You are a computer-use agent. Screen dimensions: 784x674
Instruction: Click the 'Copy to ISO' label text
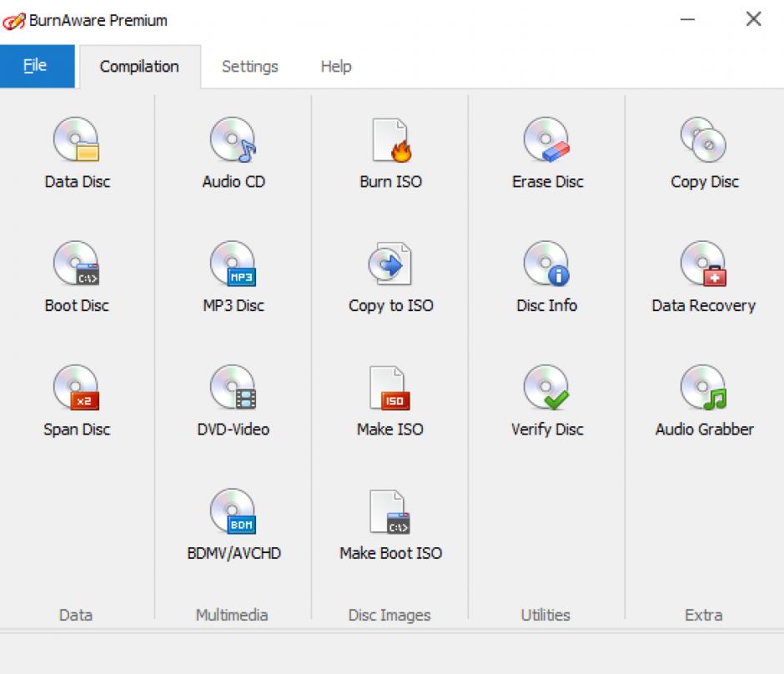(390, 305)
